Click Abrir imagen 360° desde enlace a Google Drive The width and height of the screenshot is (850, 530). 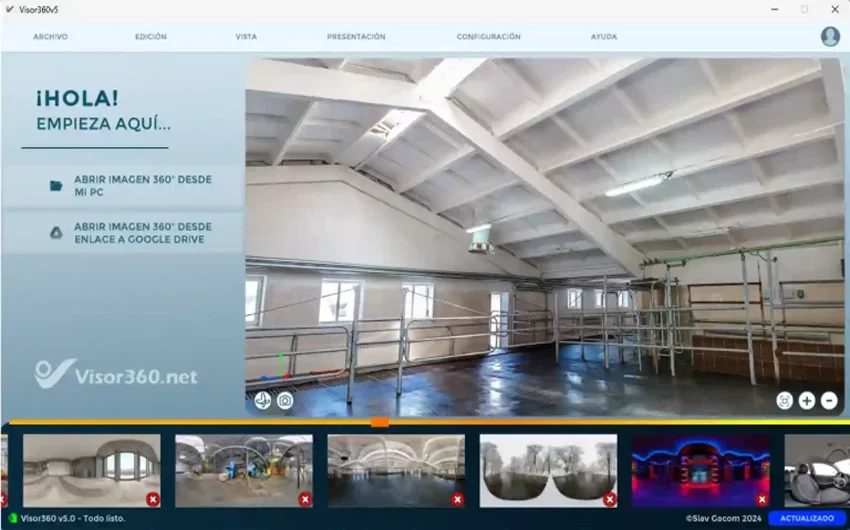tap(123, 233)
